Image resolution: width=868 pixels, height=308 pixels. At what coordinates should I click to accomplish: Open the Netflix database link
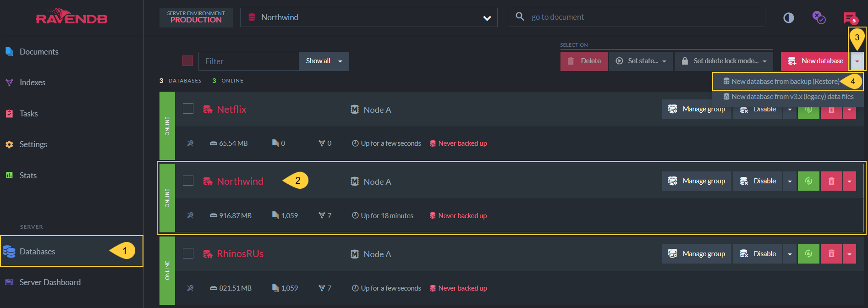coord(231,109)
